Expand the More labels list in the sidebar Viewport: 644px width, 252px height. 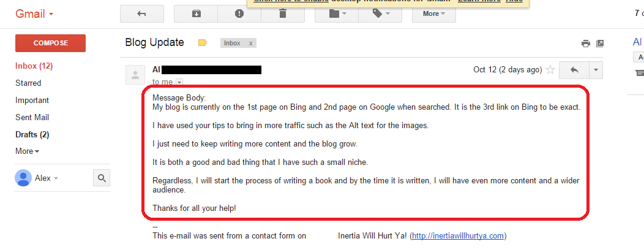coord(28,151)
